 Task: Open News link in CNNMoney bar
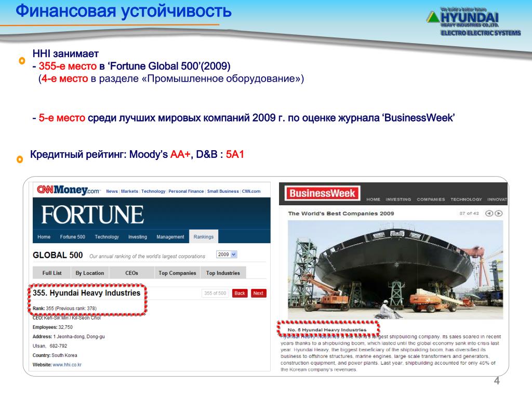click(112, 191)
